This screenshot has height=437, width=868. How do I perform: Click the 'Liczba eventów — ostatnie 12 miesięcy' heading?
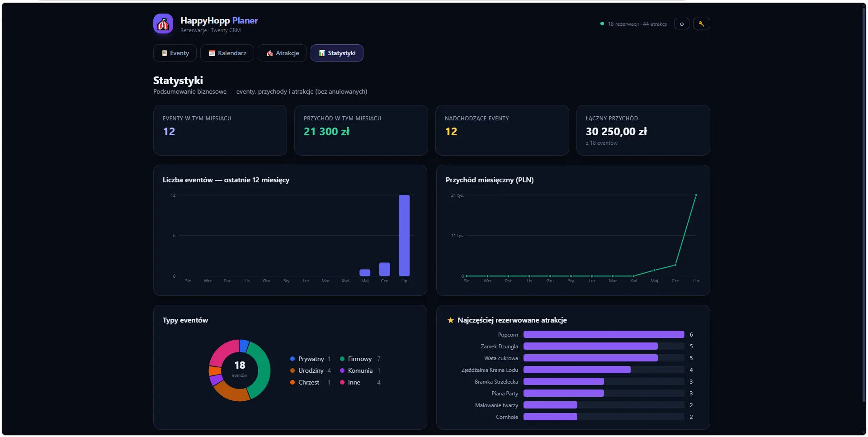click(226, 180)
